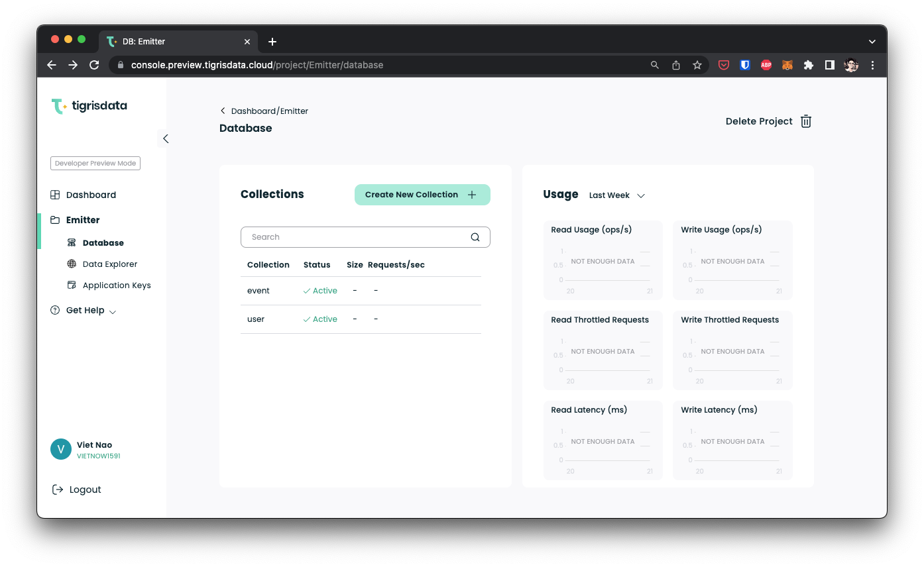Screen dimensions: 924x567
Task: Open the Pocket extension icon
Action: [x=724, y=65]
